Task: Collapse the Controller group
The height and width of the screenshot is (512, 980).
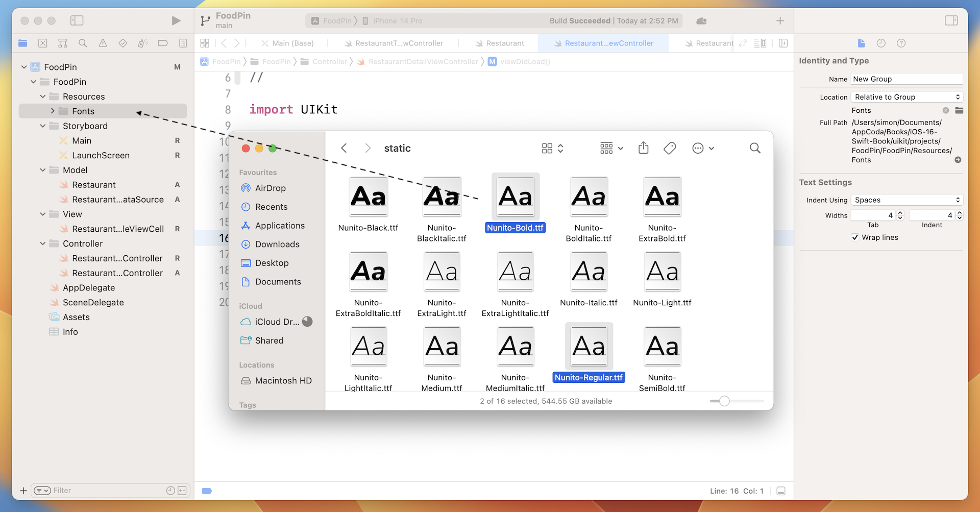Action: [43, 243]
